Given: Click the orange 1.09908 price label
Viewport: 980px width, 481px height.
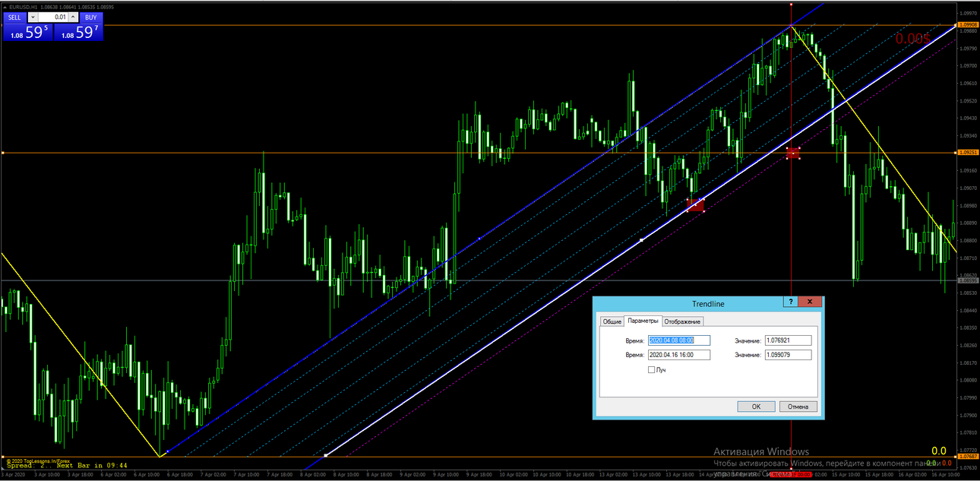Looking at the screenshot, I should click(x=968, y=25).
